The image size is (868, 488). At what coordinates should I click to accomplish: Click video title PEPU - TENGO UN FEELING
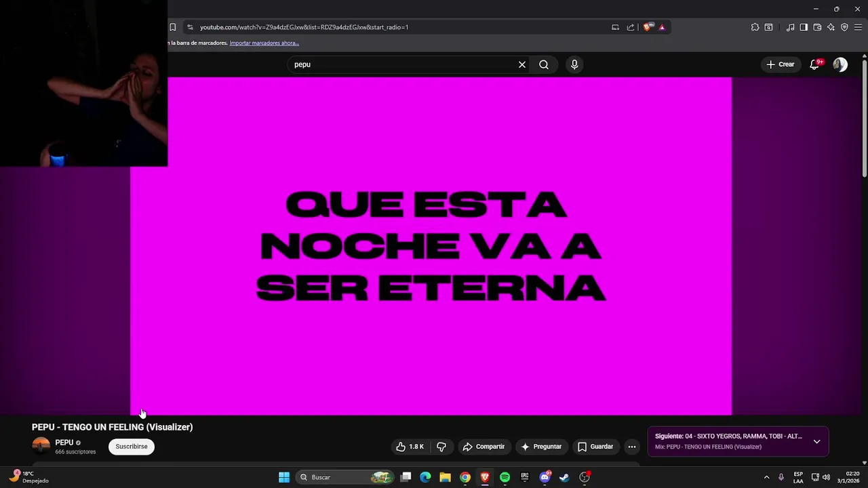(113, 427)
